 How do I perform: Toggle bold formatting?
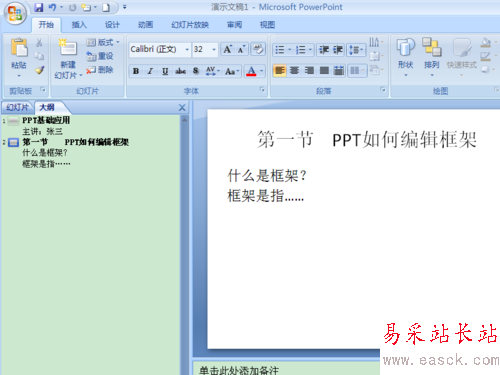(136, 71)
